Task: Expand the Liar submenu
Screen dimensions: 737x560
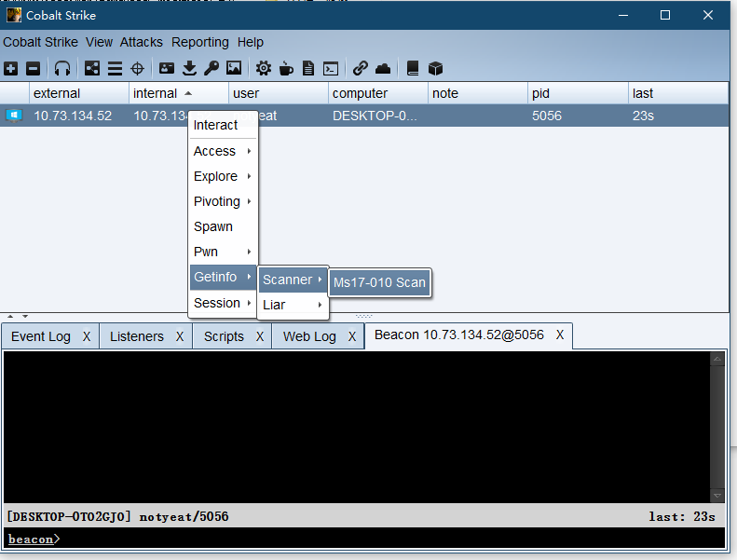Action: (x=293, y=305)
